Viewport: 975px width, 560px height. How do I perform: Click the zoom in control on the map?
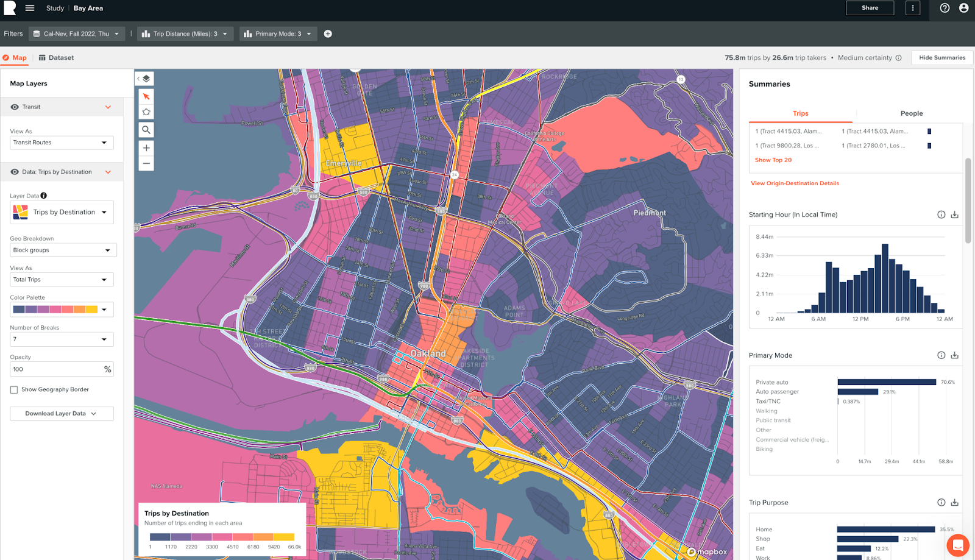coord(146,147)
